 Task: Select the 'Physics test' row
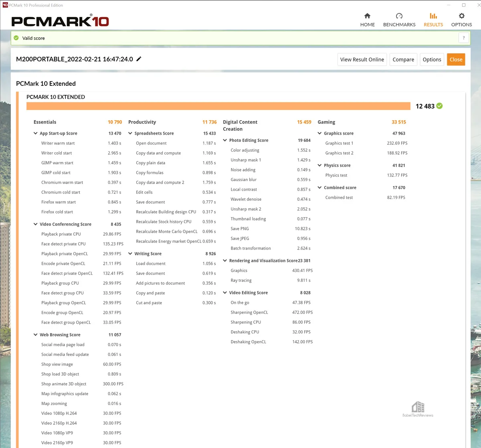click(366, 176)
